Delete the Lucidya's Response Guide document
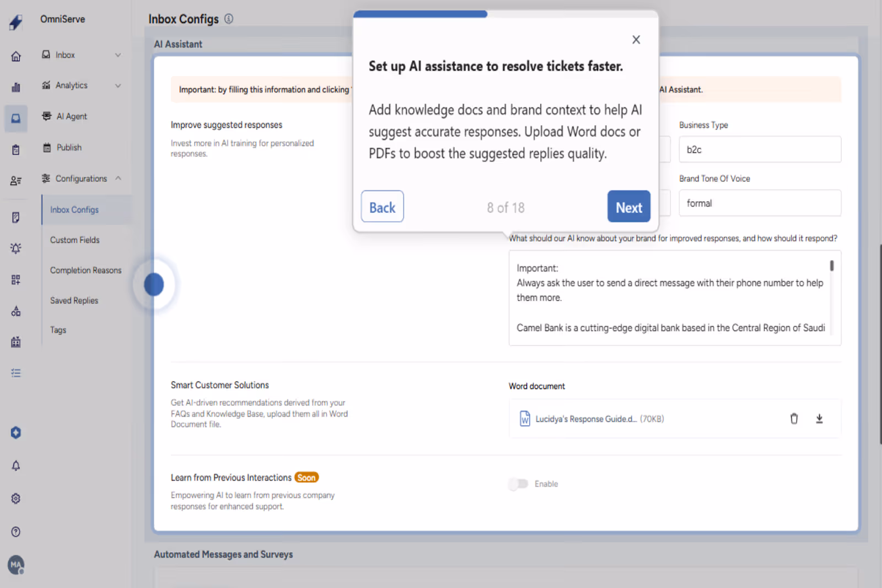 pyautogui.click(x=794, y=419)
